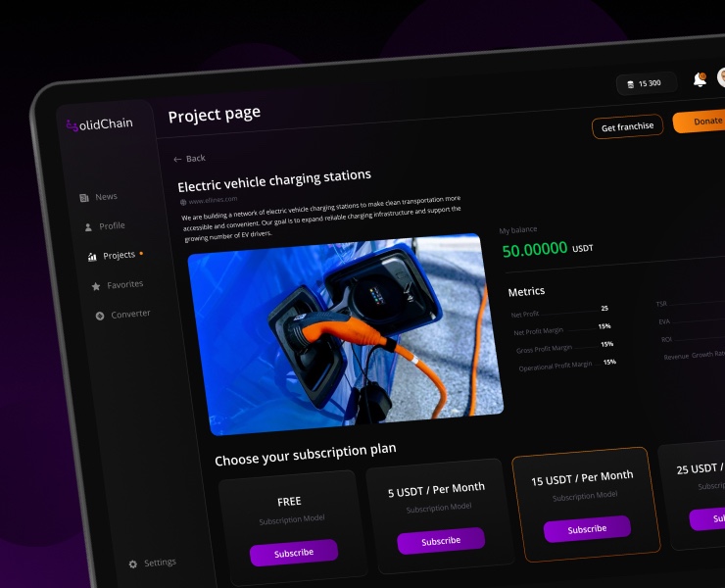Select the FREE subscription card
725x588 pixels.
coord(292,529)
